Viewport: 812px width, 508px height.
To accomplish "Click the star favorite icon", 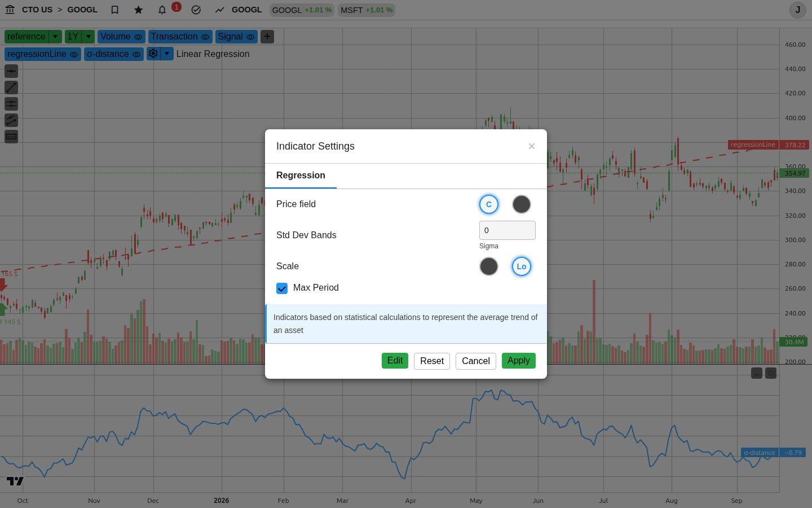I will 139,10.
